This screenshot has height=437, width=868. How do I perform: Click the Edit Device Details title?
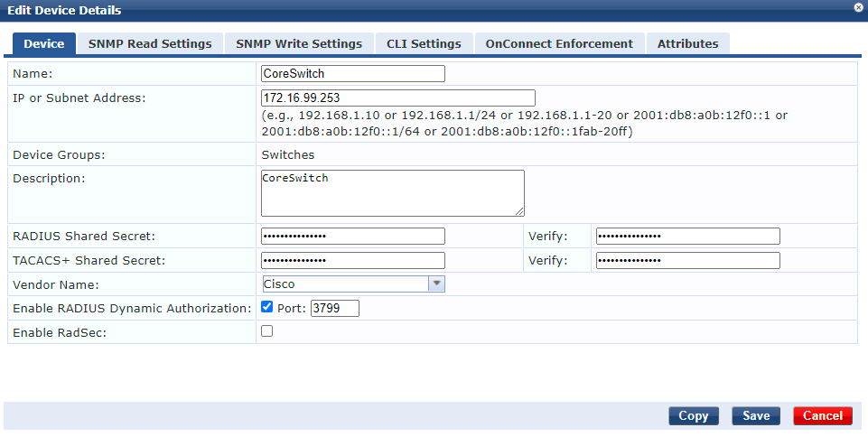(64, 10)
